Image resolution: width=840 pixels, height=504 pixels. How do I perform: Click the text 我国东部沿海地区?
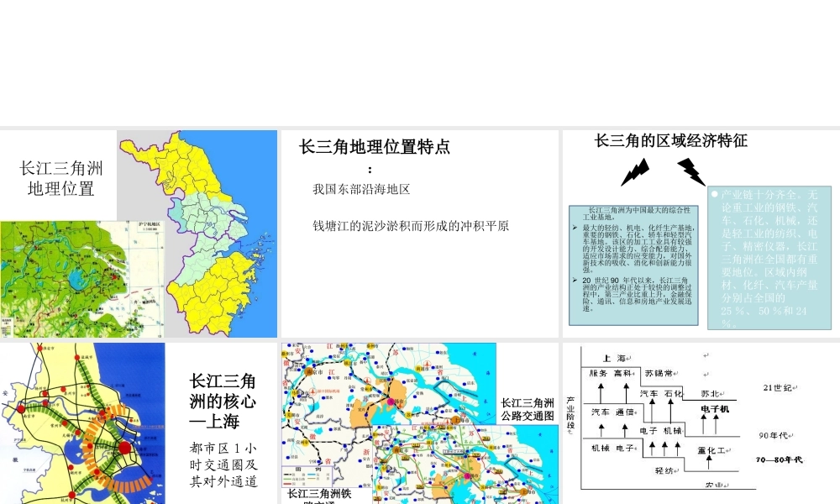point(361,189)
